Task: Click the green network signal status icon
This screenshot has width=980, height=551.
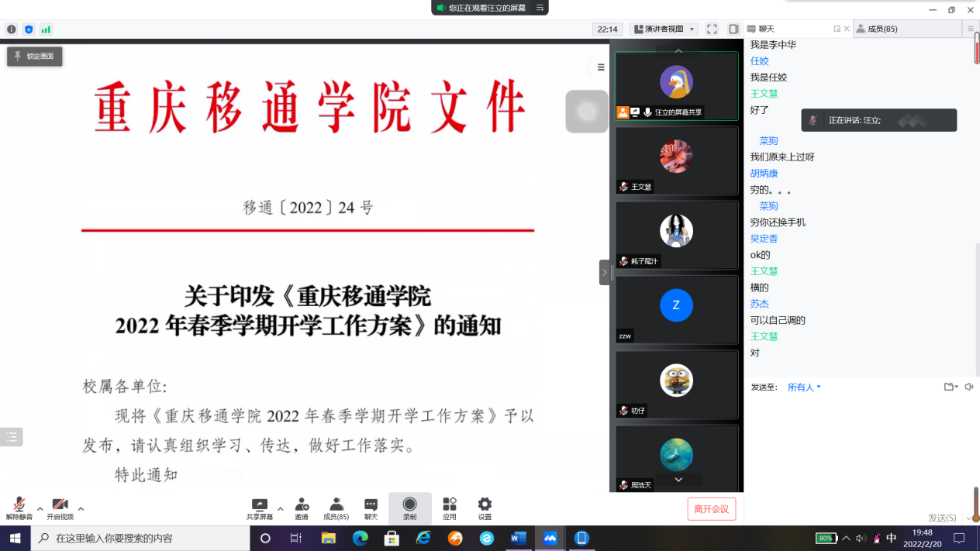Action: 46,29
